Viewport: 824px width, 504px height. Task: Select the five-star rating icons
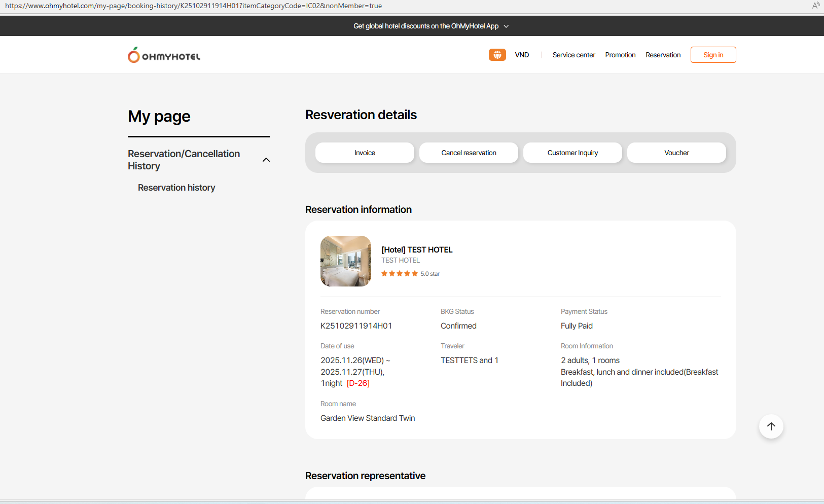400,274
